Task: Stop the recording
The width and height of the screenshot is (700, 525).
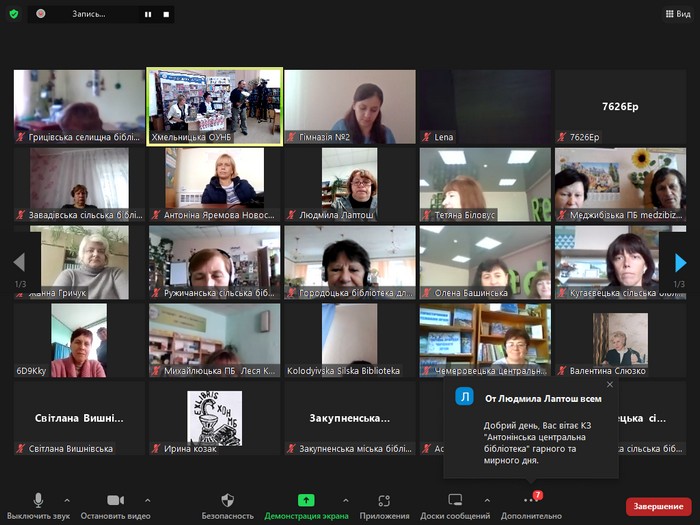Action: tap(166, 14)
